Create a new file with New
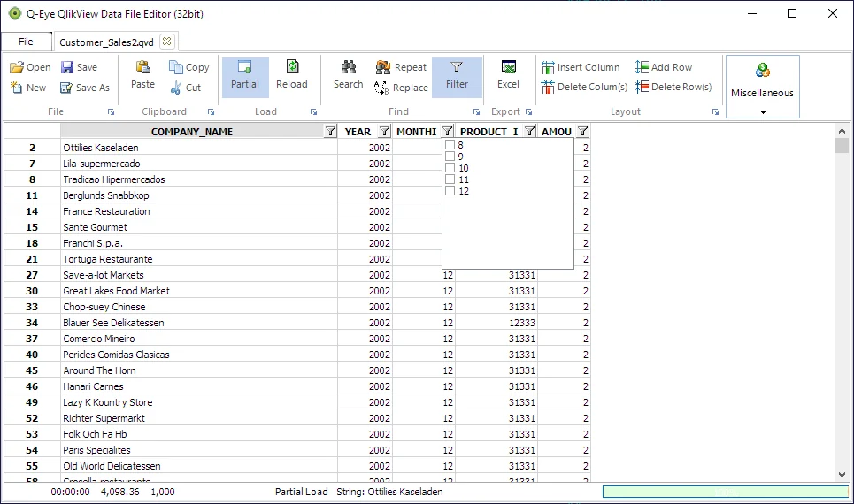The height and width of the screenshot is (504, 854). tap(28, 87)
